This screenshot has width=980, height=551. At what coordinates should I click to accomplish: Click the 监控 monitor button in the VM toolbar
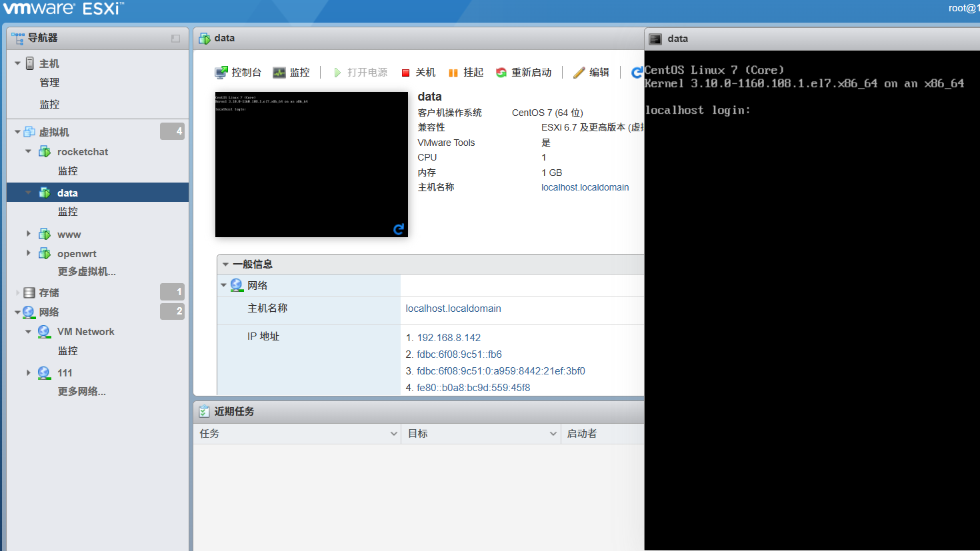point(291,72)
